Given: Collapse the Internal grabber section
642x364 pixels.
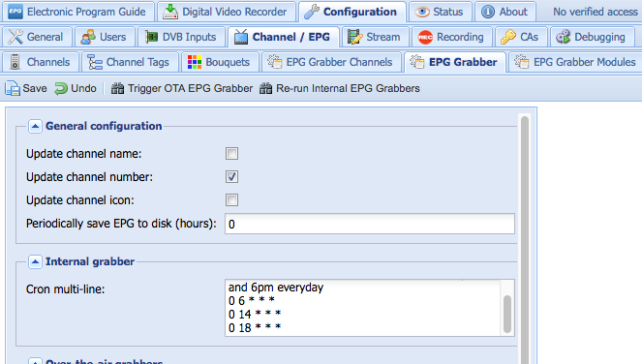Looking at the screenshot, I should click(x=35, y=261).
